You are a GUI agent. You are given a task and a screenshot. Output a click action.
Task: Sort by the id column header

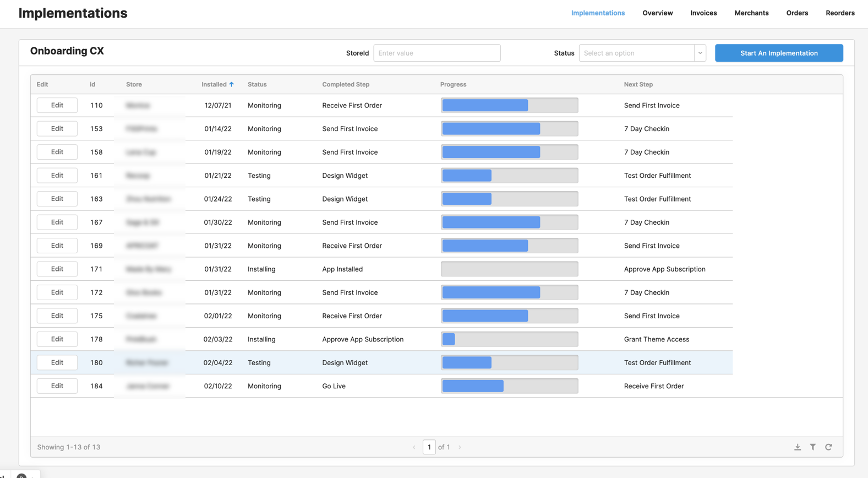[92, 84]
